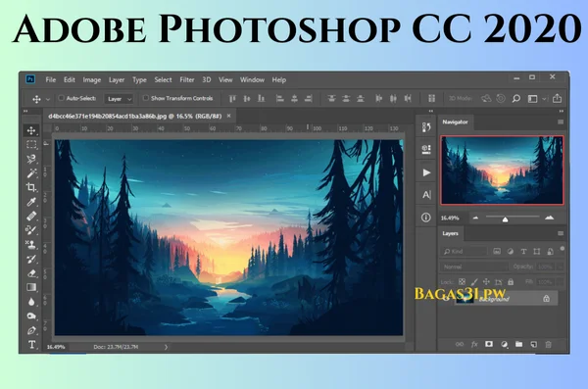This screenshot has width=588, height=389.
Task: Select the Blur tool
Action: pyautogui.click(x=31, y=302)
